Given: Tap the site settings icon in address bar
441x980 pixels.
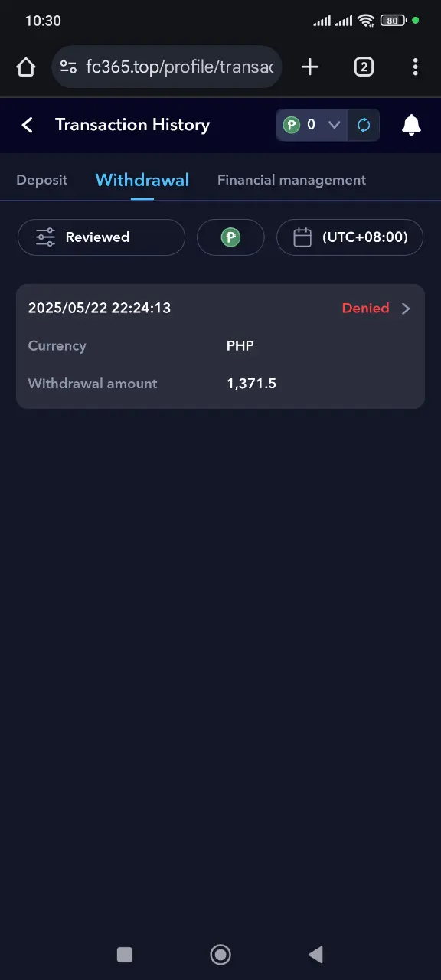Looking at the screenshot, I should [x=68, y=67].
